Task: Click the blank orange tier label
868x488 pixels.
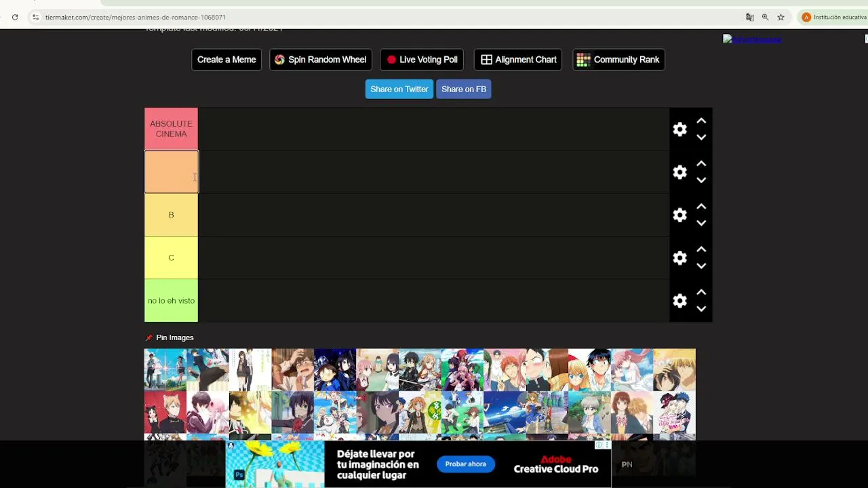Action: coord(171,172)
